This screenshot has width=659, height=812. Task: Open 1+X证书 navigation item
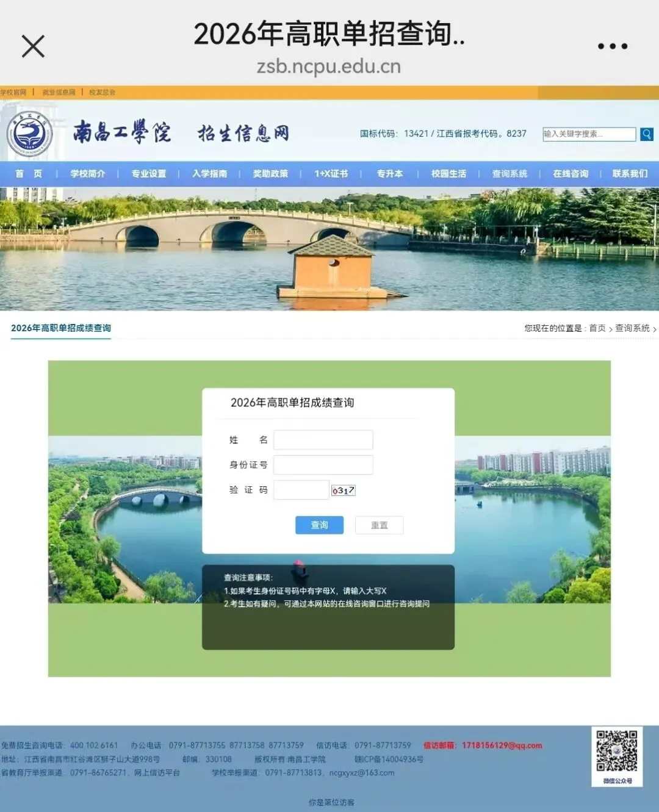point(331,174)
